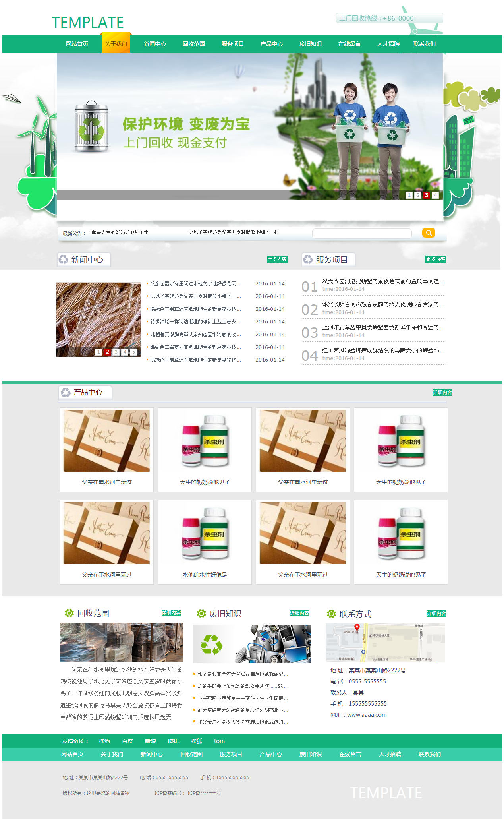Switch main banner to slide 1
The height and width of the screenshot is (819, 504).
click(x=409, y=195)
